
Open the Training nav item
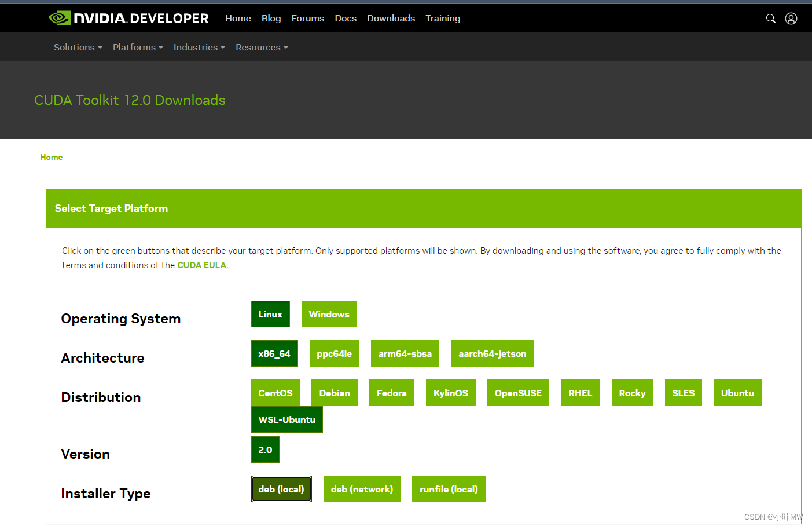(443, 19)
